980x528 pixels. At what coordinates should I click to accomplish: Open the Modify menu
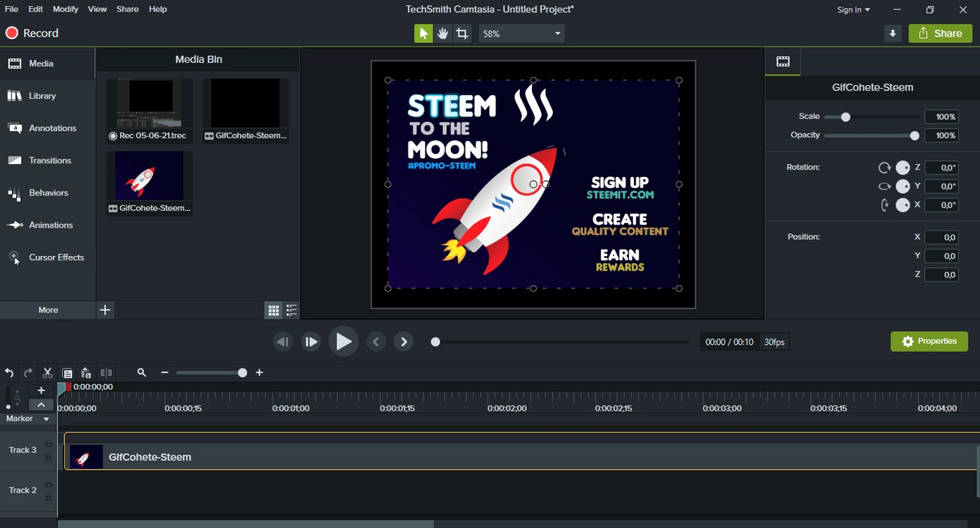click(x=66, y=9)
